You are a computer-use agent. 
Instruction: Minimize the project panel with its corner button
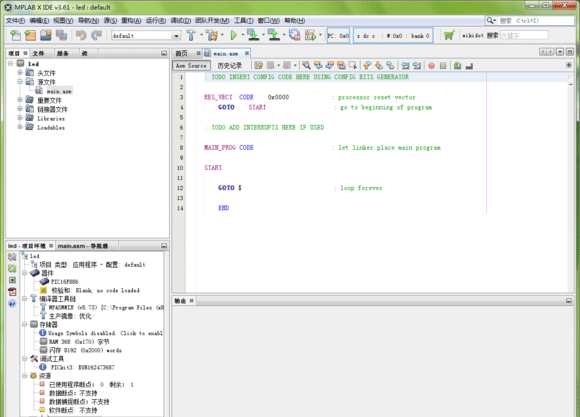(164, 54)
